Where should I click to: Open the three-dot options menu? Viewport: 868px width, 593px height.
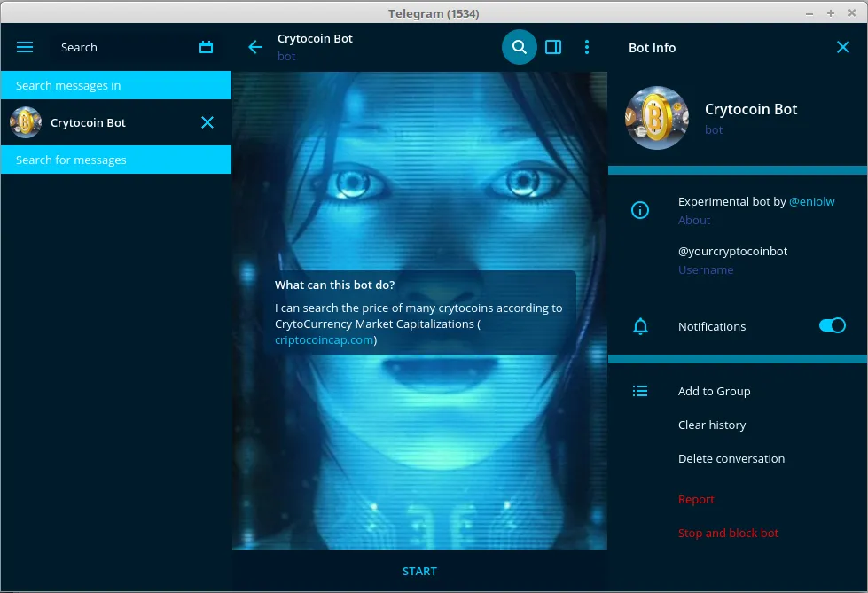[x=587, y=47]
